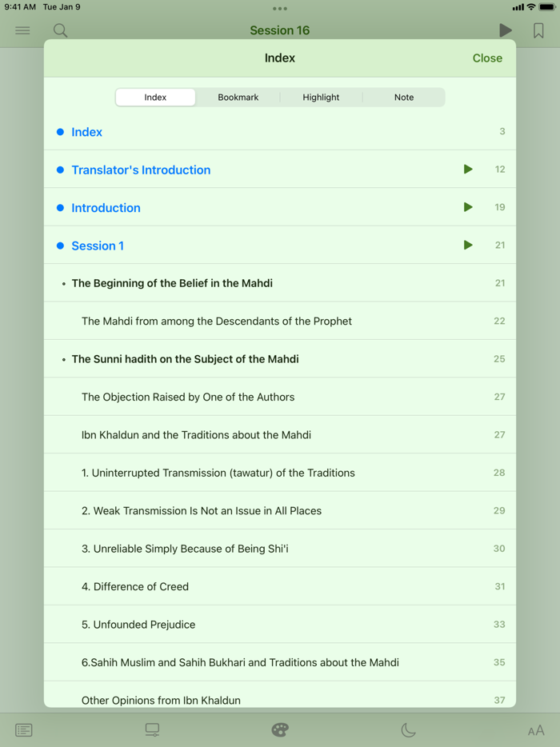This screenshot has height=747, width=560.
Task: Open font settings with the AA icon
Action: tap(536, 729)
